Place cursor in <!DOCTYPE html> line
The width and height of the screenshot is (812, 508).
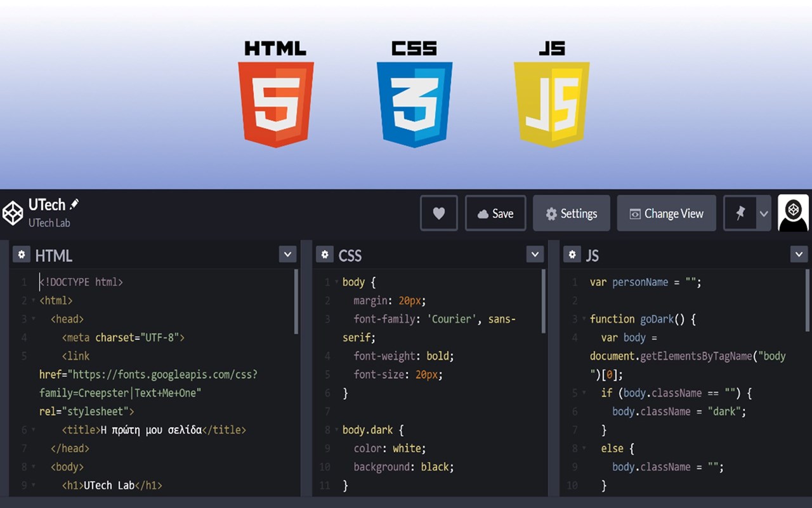(x=81, y=282)
